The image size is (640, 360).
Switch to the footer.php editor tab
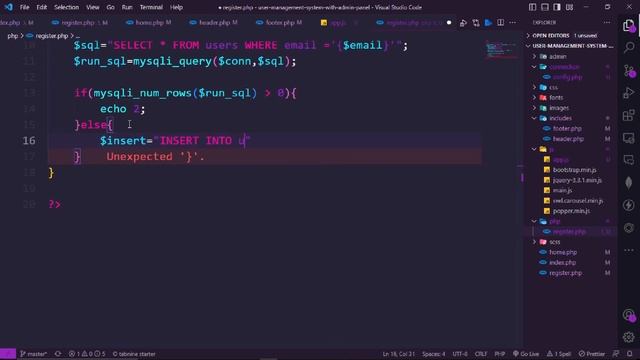pos(280,22)
